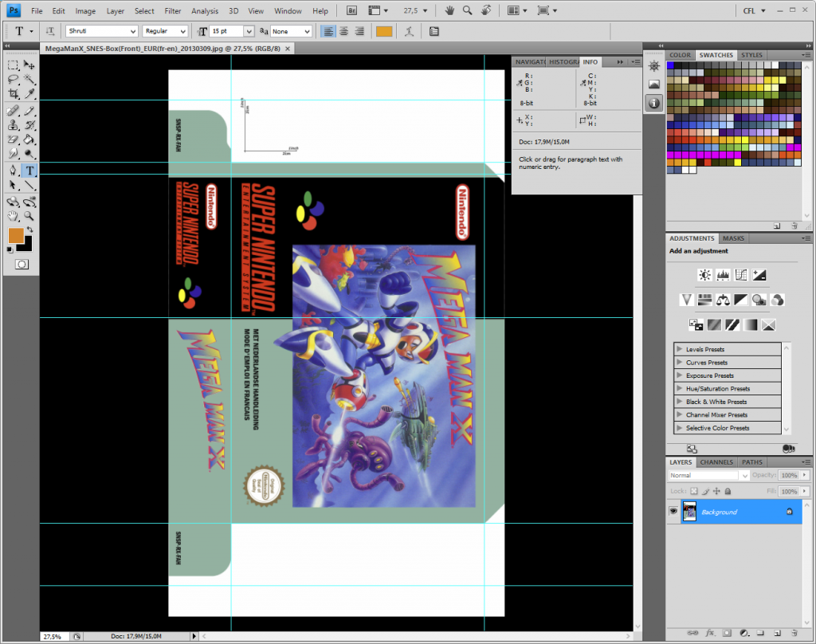Image resolution: width=816 pixels, height=644 pixels.
Task: Add a layer mask from the Layers panel
Action: (726, 633)
